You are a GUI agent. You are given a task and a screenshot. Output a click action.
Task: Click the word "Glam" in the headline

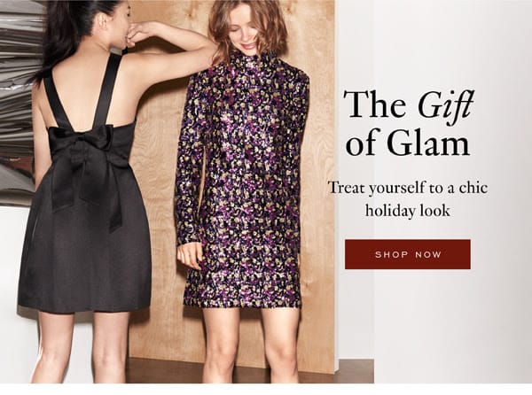(428, 142)
